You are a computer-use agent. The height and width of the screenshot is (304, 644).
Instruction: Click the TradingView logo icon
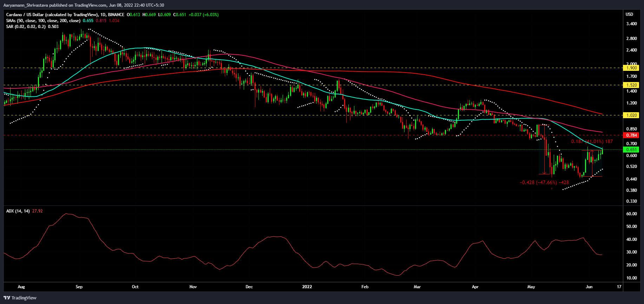point(7,298)
